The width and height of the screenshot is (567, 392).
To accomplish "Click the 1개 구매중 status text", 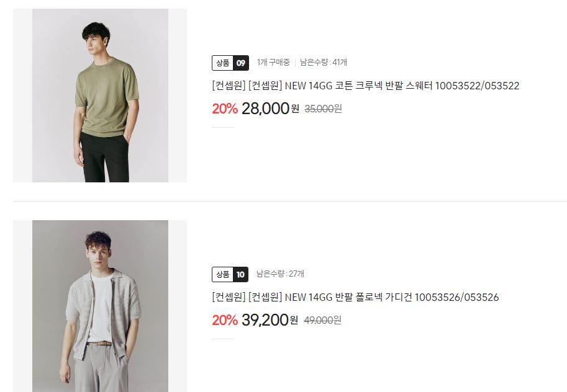I will [273, 62].
